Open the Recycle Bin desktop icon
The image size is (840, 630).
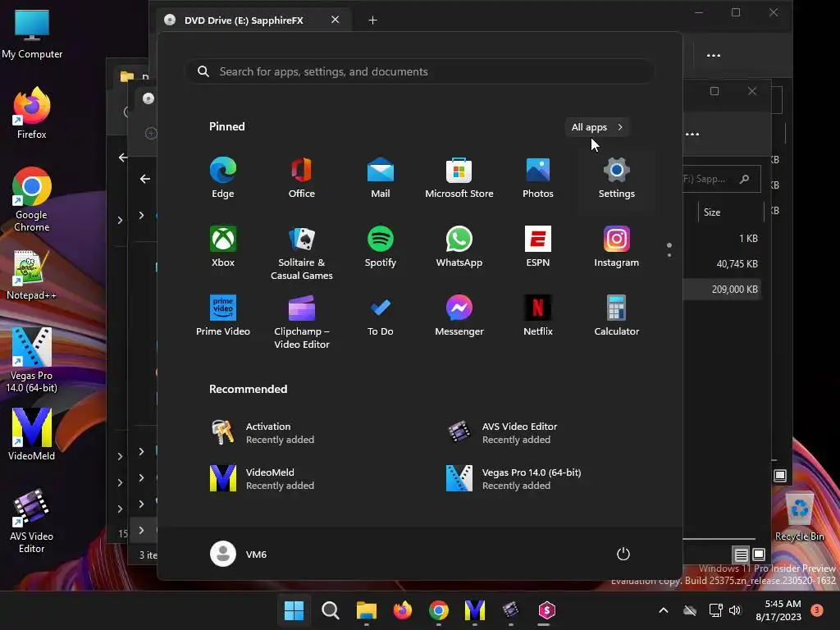[799, 518]
